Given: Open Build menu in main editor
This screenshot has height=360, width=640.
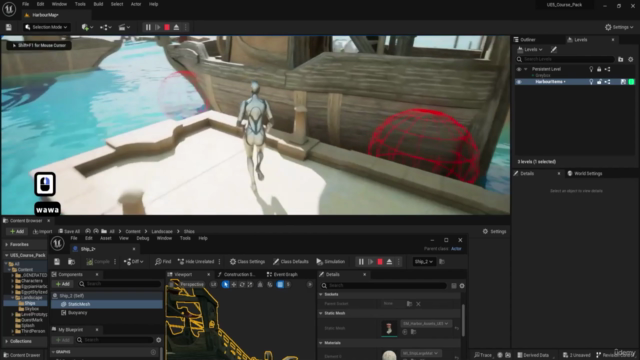Looking at the screenshot, I should [98, 4].
